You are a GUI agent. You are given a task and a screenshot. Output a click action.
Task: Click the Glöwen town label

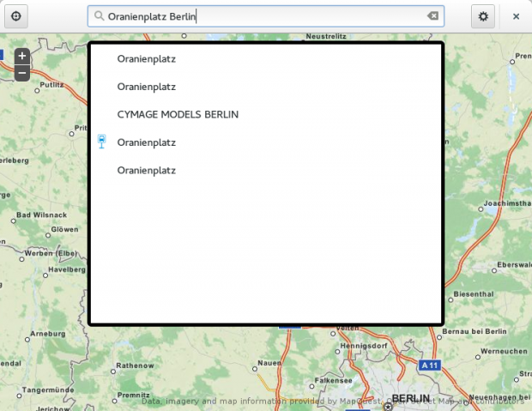pos(64,229)
